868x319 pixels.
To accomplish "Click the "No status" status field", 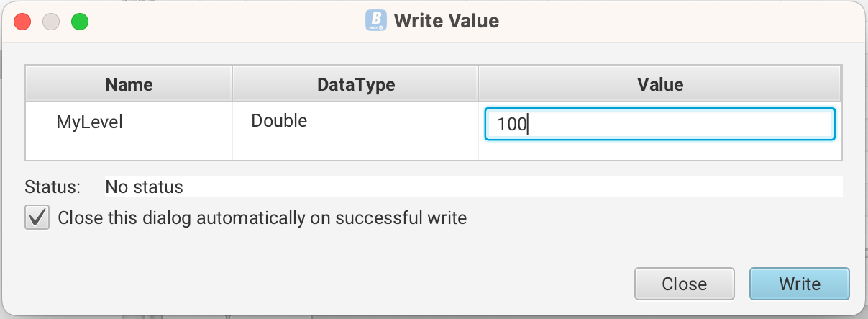I will click(x=473, y=187).
